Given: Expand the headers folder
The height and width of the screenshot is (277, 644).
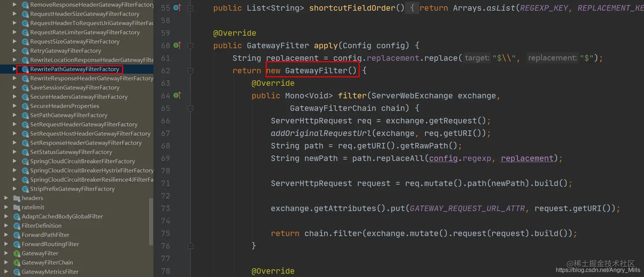Looking at the screenshot, I should 6,198.
